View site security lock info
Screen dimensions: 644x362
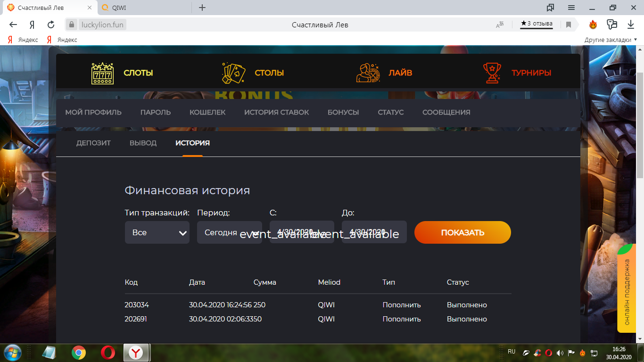pyautogui.click(x=72, y=25)
